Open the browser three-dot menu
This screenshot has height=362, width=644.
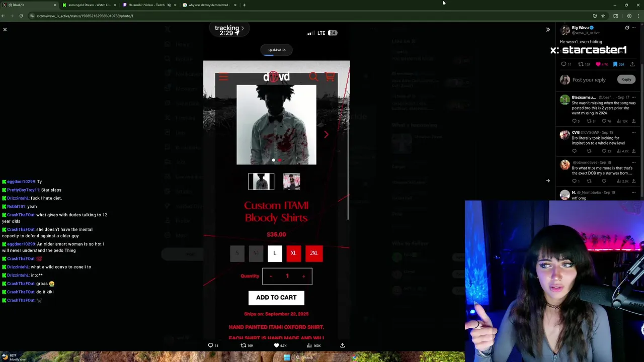[x=638, y=16]
